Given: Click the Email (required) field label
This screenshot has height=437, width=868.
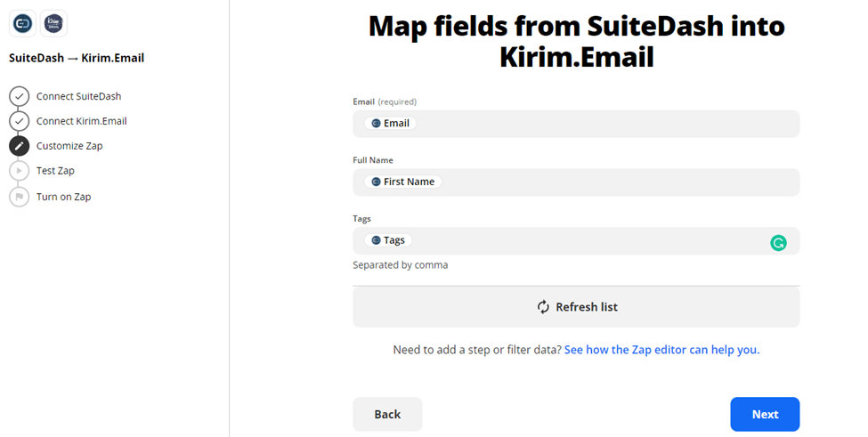Looking at the screenshot, I should click(x=385, y=101).
